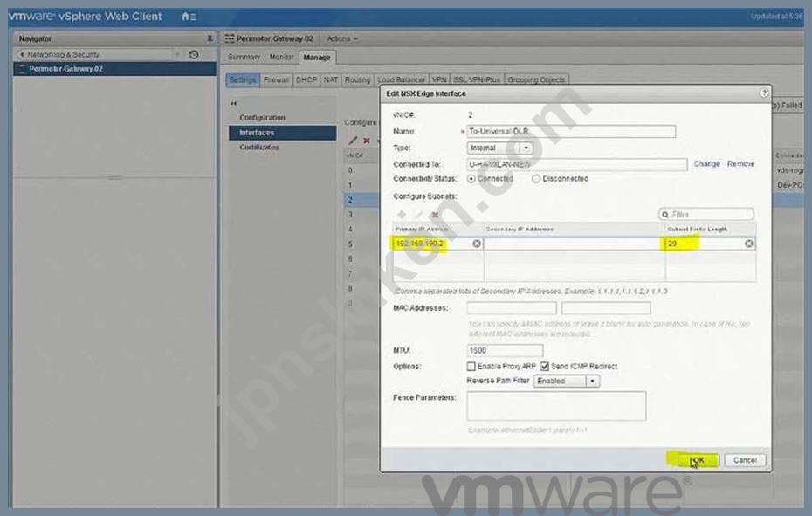Switch to the Monitor tab
Image resolution: width=812 pixels, height=516 pixels.
click(x=281, y=57)
